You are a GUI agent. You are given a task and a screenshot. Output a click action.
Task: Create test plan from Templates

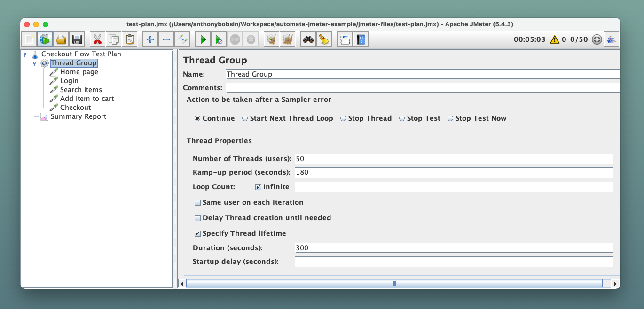point(45,39)
